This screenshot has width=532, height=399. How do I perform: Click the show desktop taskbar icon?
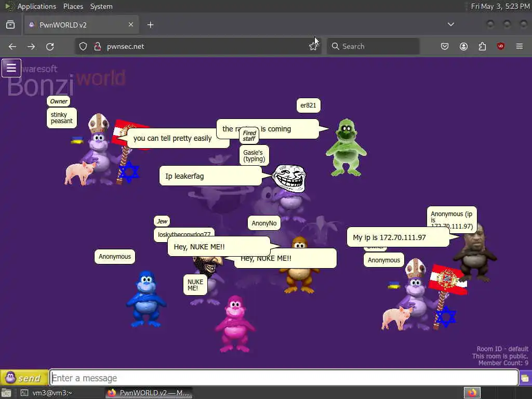click(x=6, y=393)
